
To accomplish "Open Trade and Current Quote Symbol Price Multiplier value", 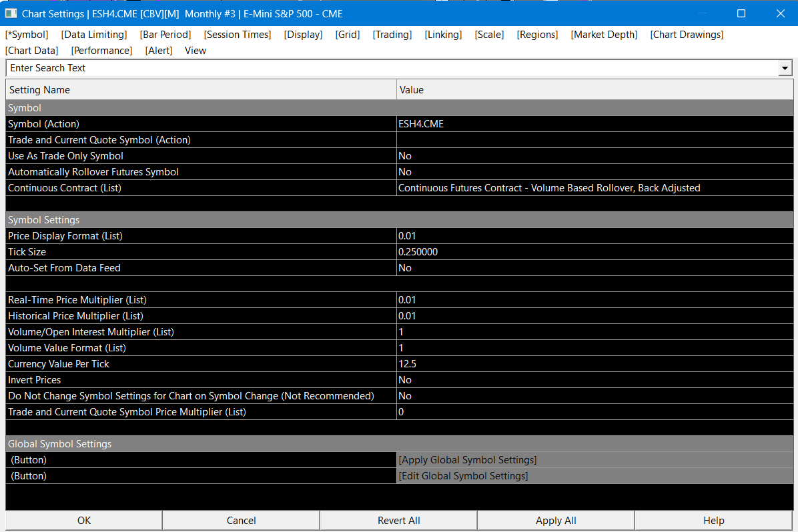I will pyautogui.click(x=594, y=412).
